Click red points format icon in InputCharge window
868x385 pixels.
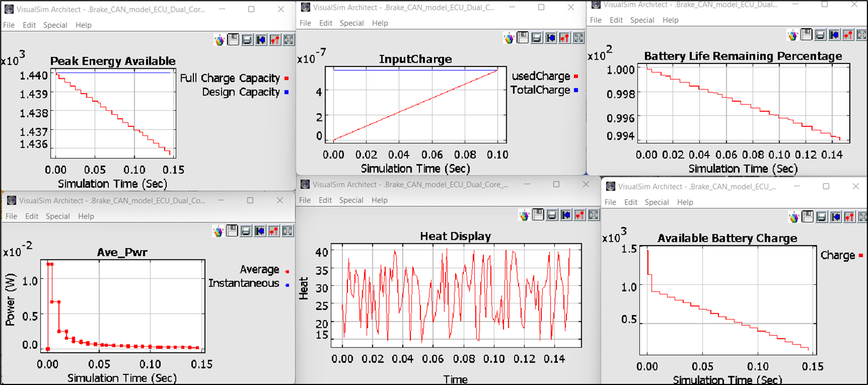[564, 38]
